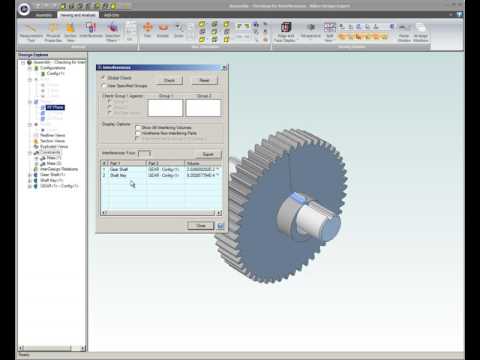Select the Zoom view tool
The width and height of the screenshot is (480, 360).
point(179,30)
